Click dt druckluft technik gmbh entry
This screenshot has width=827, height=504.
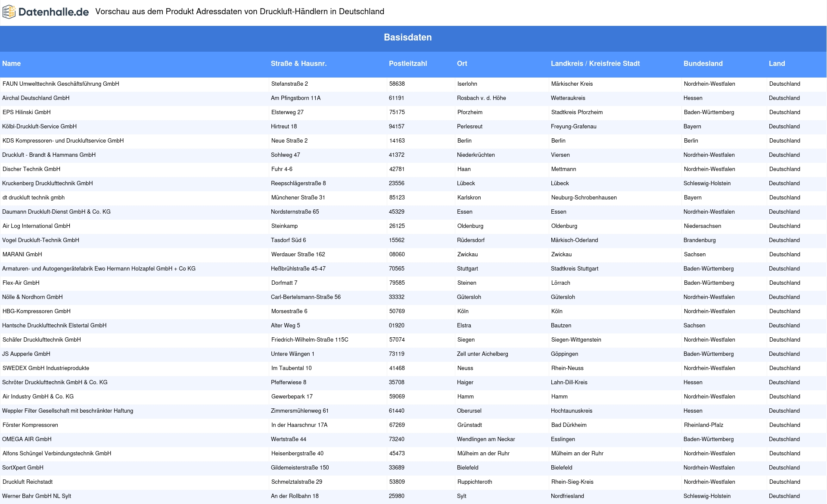(x=34, y=198)
